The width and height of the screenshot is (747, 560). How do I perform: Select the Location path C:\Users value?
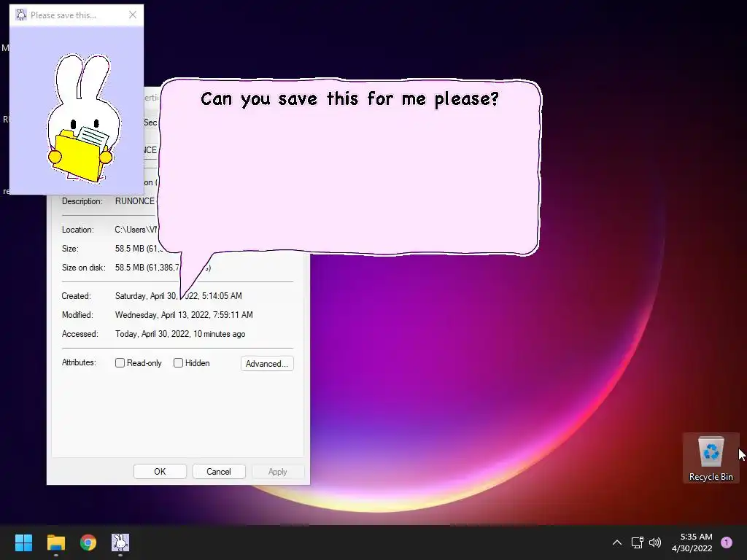(x=136, y=230)
